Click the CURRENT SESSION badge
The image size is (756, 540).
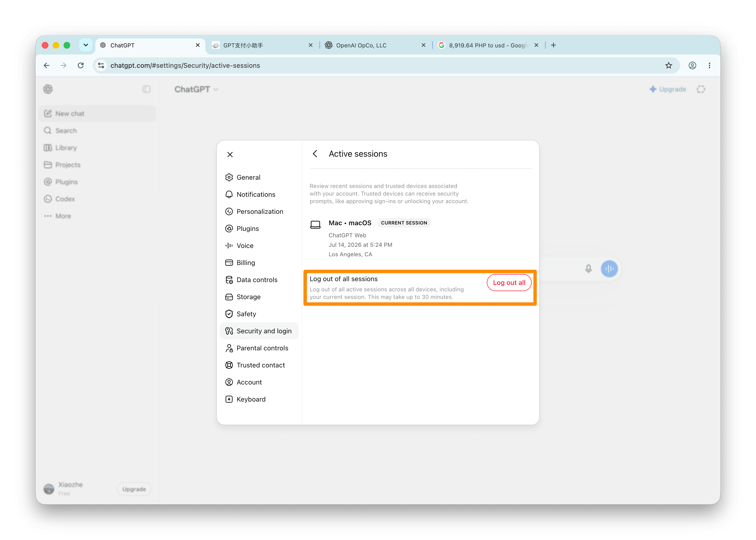point(404,223)
